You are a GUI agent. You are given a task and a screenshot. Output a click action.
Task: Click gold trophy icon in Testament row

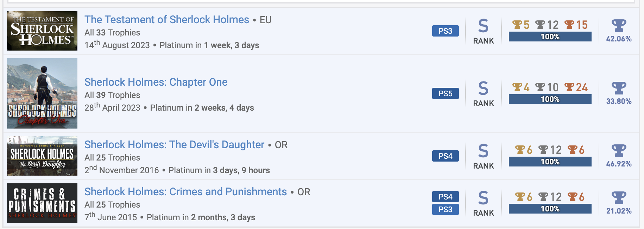517,25
